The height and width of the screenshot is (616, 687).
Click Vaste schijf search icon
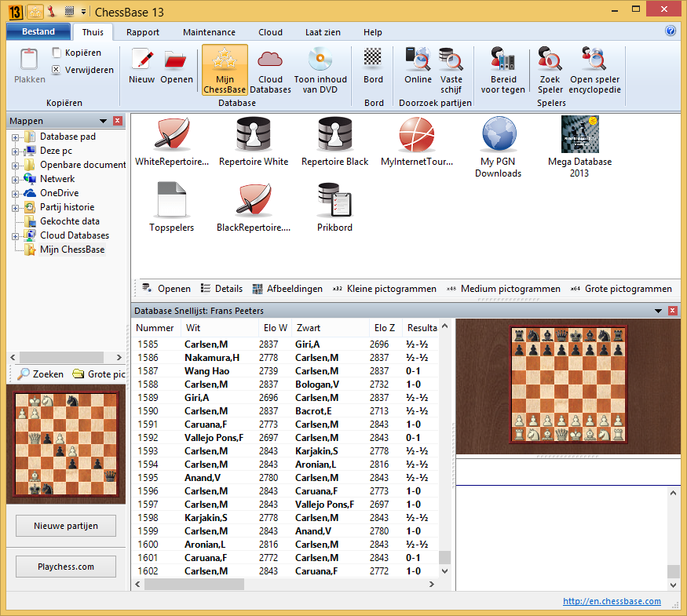[x=451, y=59]
